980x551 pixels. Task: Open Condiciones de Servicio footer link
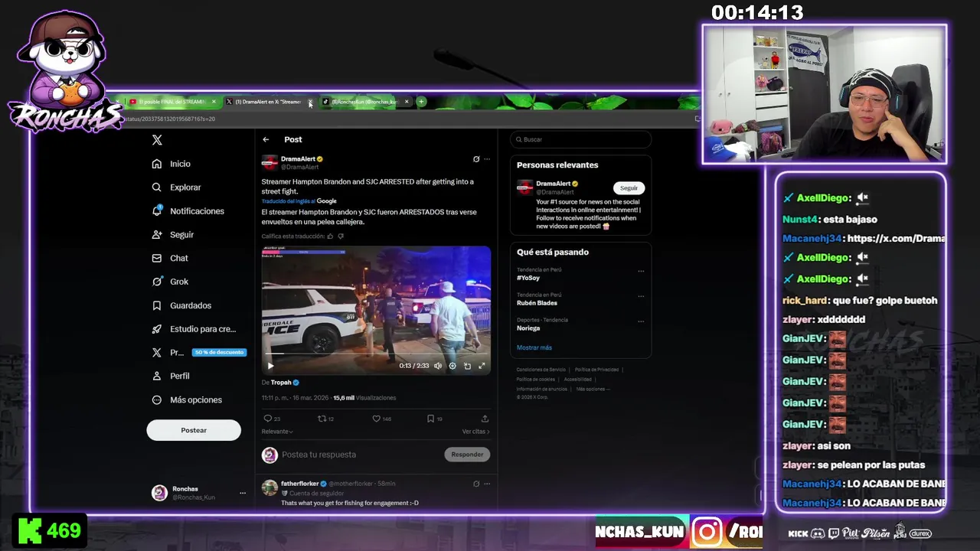pos(541,370)
